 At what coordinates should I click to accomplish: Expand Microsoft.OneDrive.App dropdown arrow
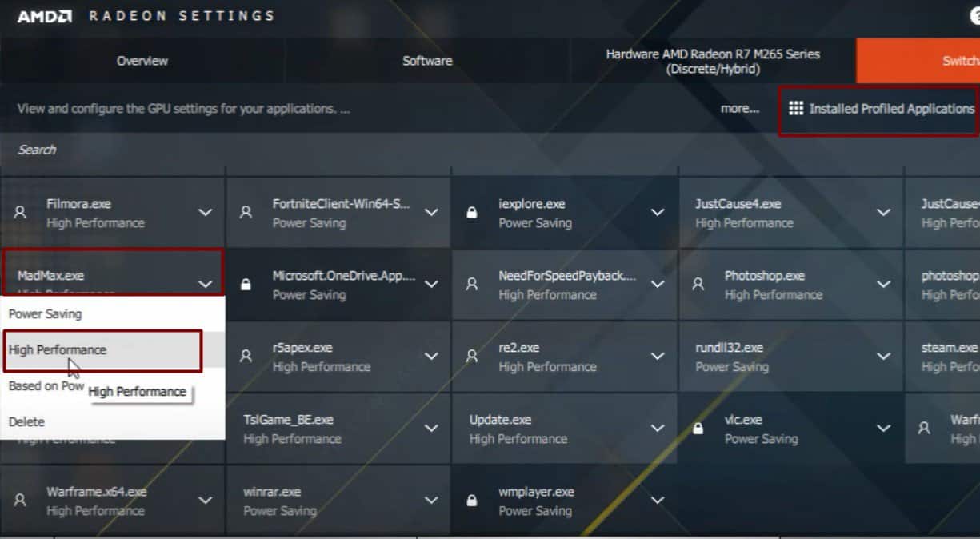pos(431,285)
